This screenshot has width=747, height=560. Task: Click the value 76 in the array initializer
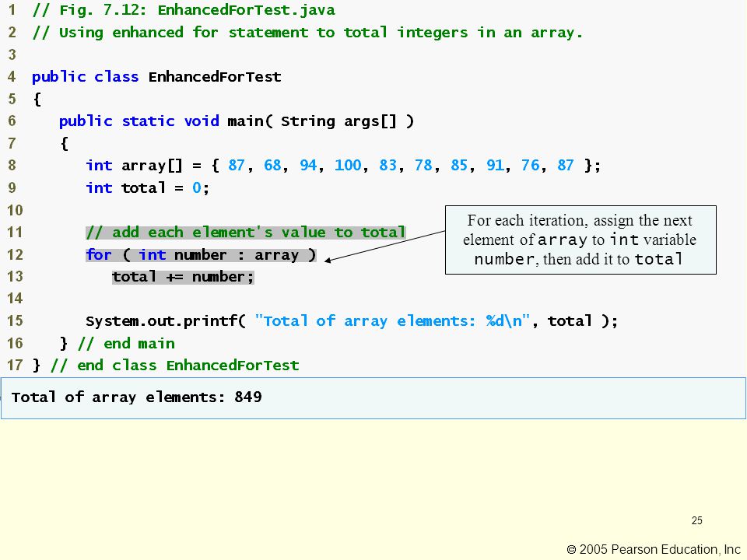pyautogui.click(x=530, y=165)
